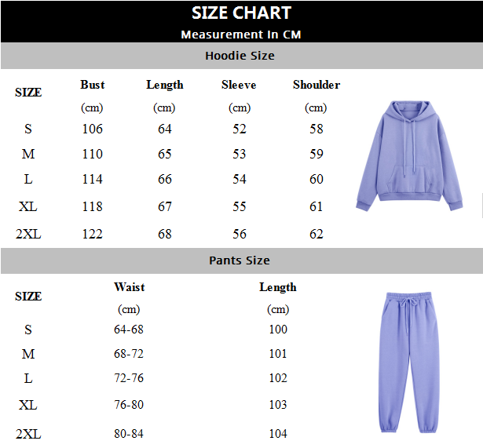Click hoodie length value 66
The width and height of the screenshot is (483, 448).
tap(165, 179)
